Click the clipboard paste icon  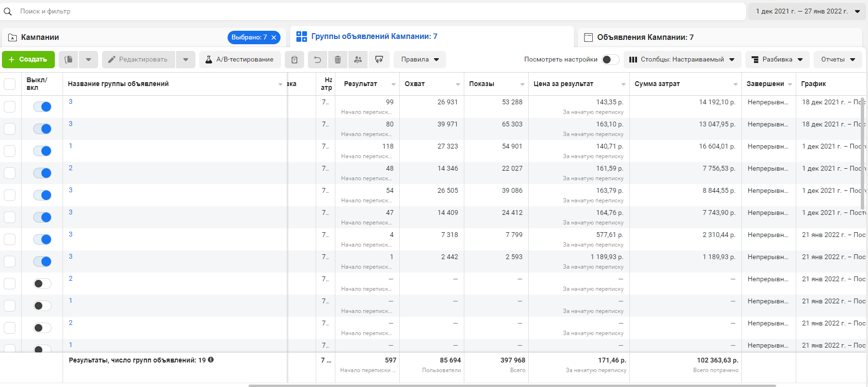294,60
